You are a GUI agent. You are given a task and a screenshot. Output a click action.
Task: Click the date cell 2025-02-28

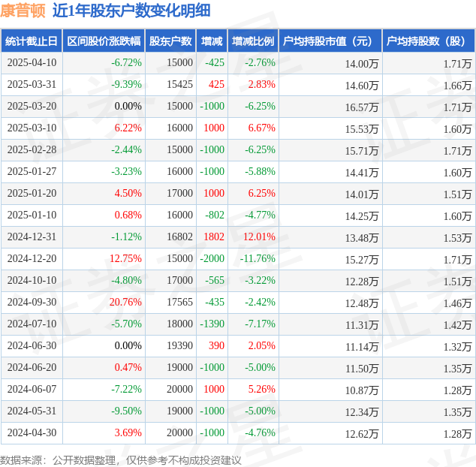pos(32,149)
